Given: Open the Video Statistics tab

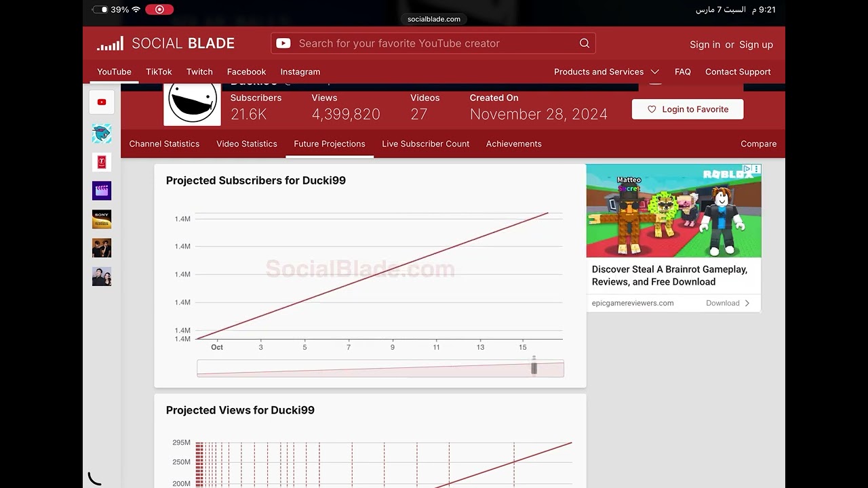Looking at the screenshot, I should pos(247,144).
